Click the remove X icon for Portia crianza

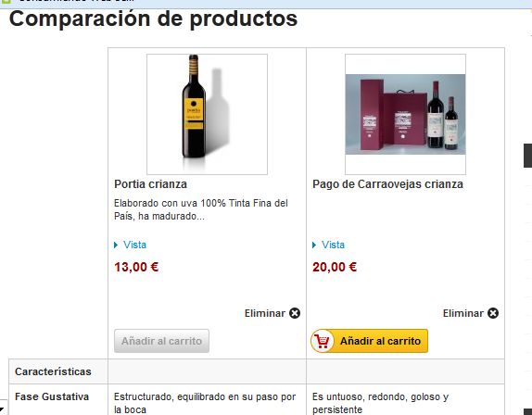coord(295,313)
